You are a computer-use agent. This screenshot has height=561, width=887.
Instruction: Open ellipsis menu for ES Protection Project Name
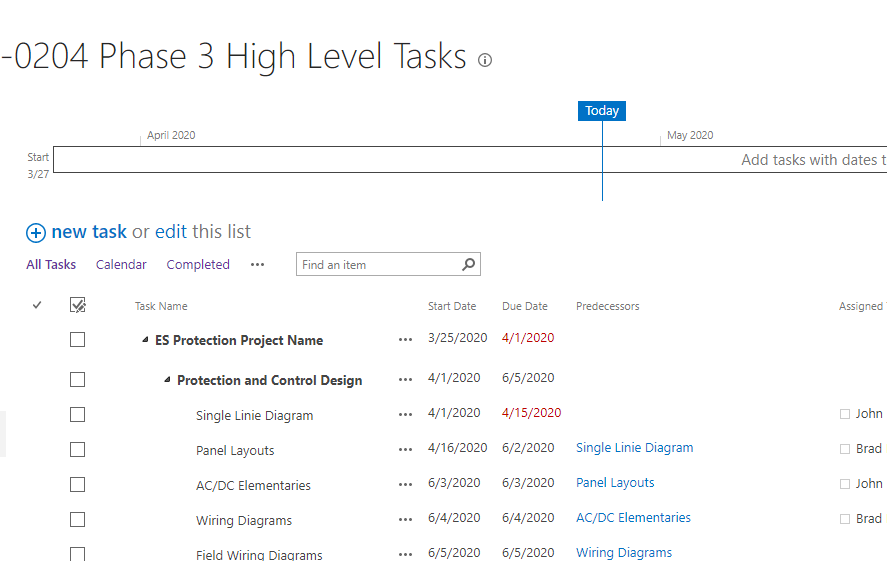(405, 340)
